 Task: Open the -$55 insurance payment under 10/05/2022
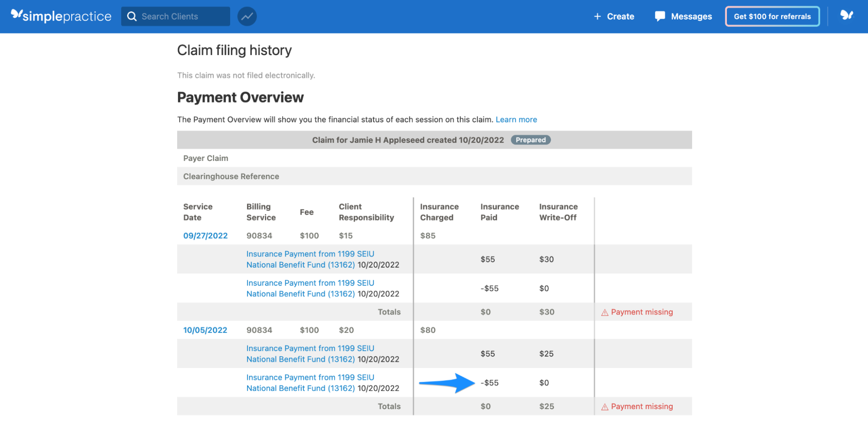coord(310,383)
